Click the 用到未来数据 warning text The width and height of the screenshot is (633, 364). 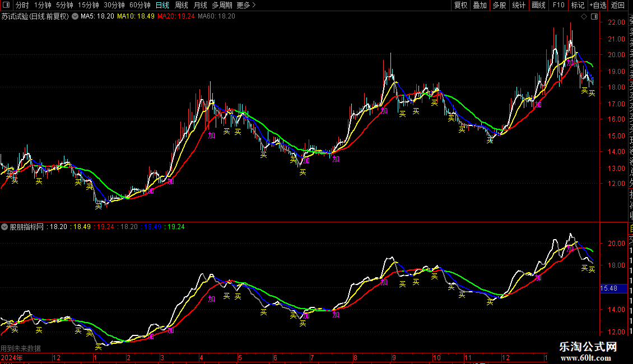(21, 348)
